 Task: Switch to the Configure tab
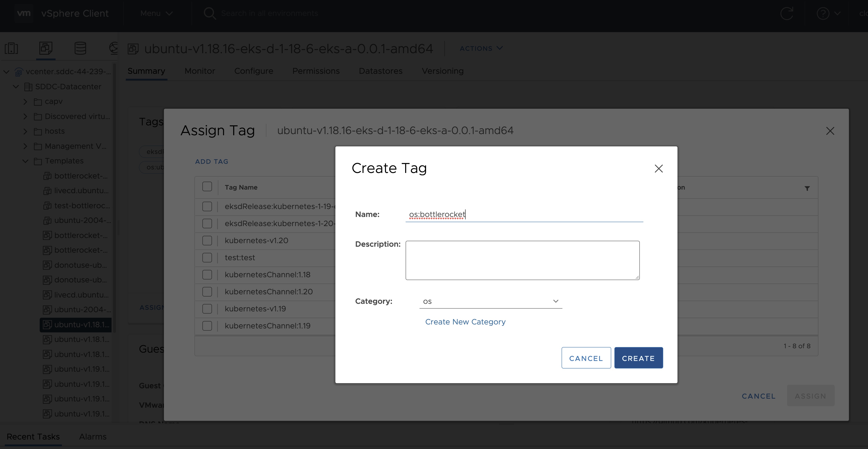(253, 71)
